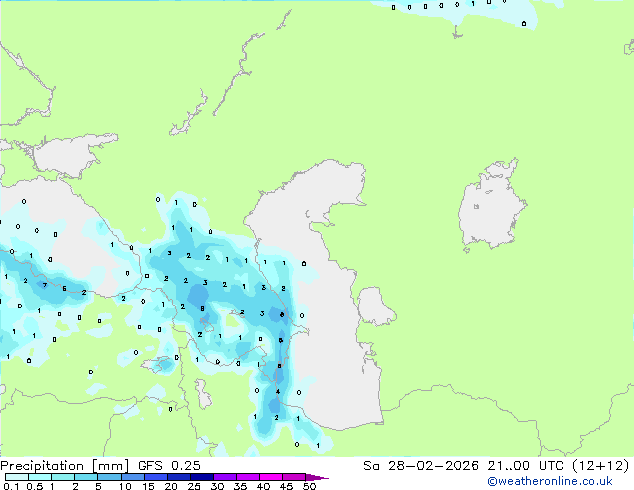This screenshot has height=490, width=634.
Task: Click the legend label '50'
Action: [310, 486]
